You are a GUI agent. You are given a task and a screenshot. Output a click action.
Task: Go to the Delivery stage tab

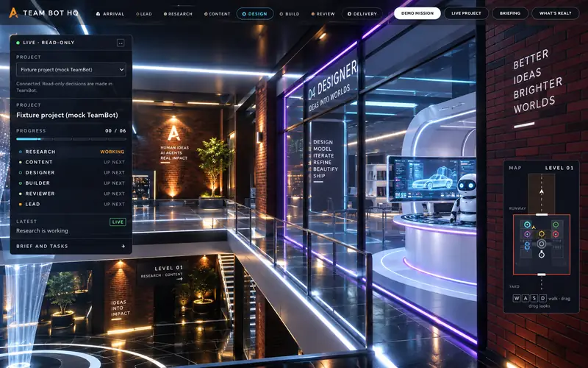point(362,14)
